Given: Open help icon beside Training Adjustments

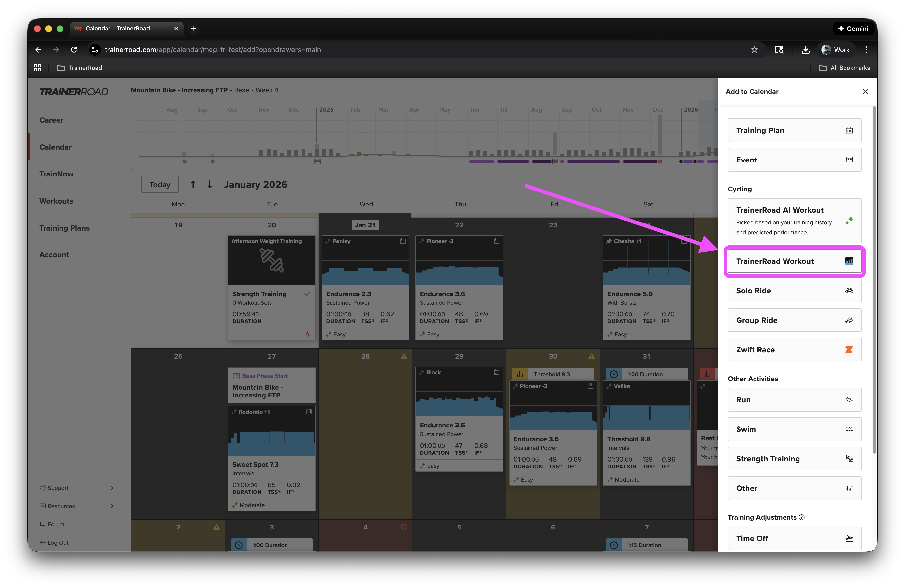Looking at the screenshot, I should [801, 517].
